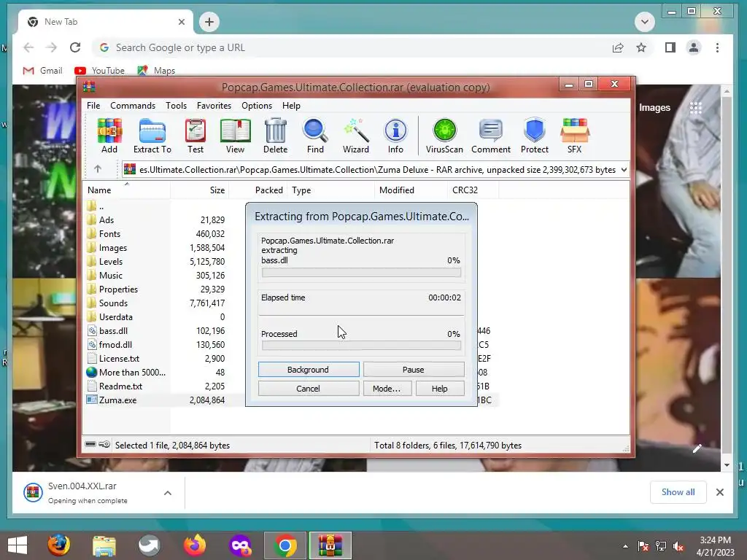Open the Tools menu
The width and height of the screenshot is (747, 560).
pyautogui.click(x=177, y=106)
